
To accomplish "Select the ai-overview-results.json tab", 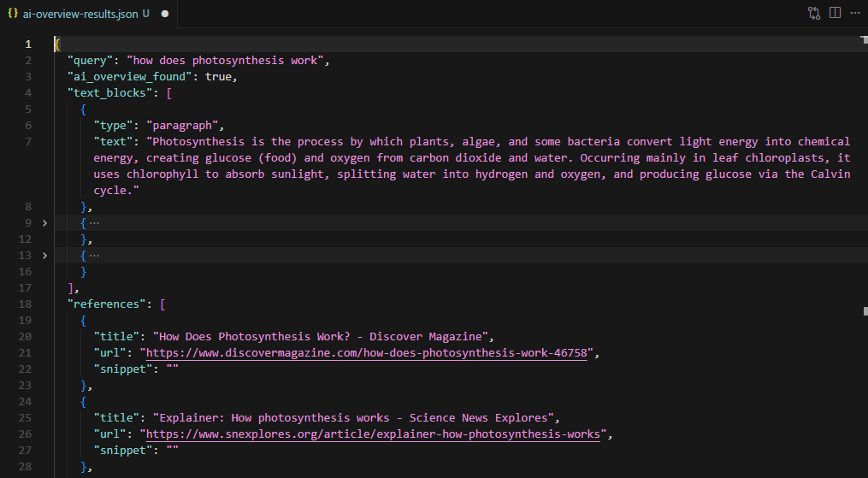I will click(89, 14).
